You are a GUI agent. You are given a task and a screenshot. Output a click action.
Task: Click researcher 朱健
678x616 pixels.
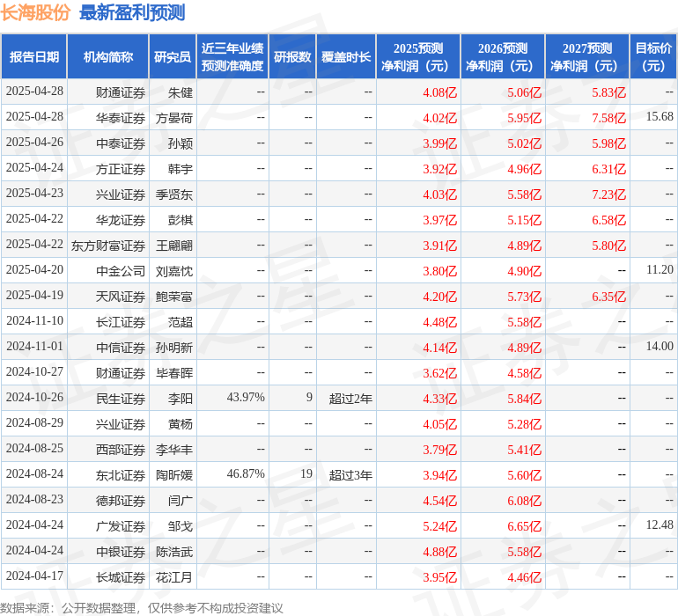pyautogui.click(x=181, y=92)
